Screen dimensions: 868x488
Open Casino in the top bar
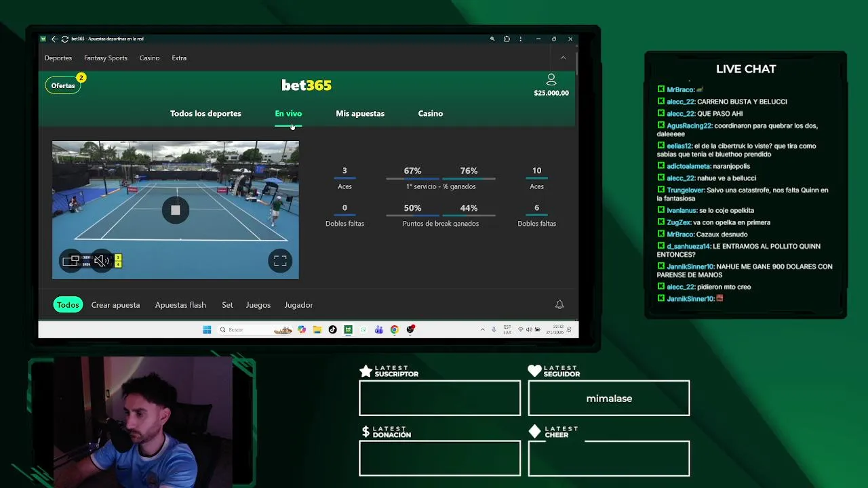pos(149,58)
